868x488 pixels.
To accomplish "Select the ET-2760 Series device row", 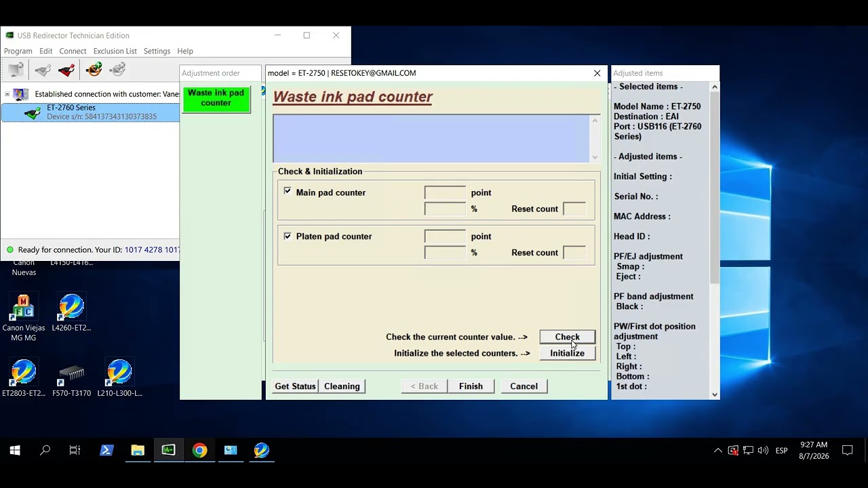I will pyautogui.click(x=90, y=113).
